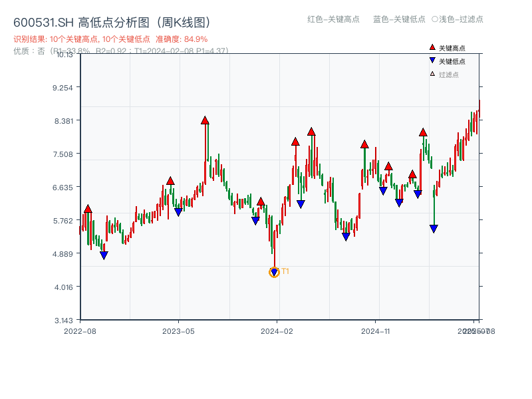Click the red triangle icon in the 关键高点 legend
This screenshot has height=399, width=532.
click(x=432, y=47)
